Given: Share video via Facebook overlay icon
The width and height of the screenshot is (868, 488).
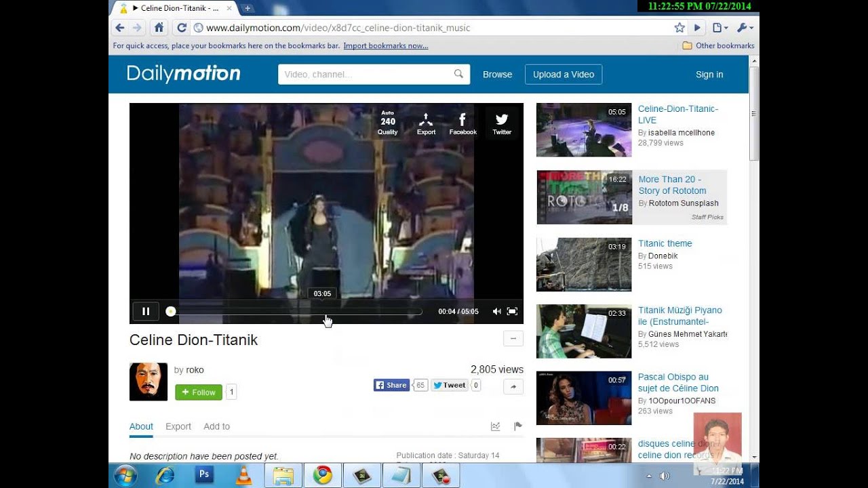Looking at the screenshot, I should coord(462,124).
